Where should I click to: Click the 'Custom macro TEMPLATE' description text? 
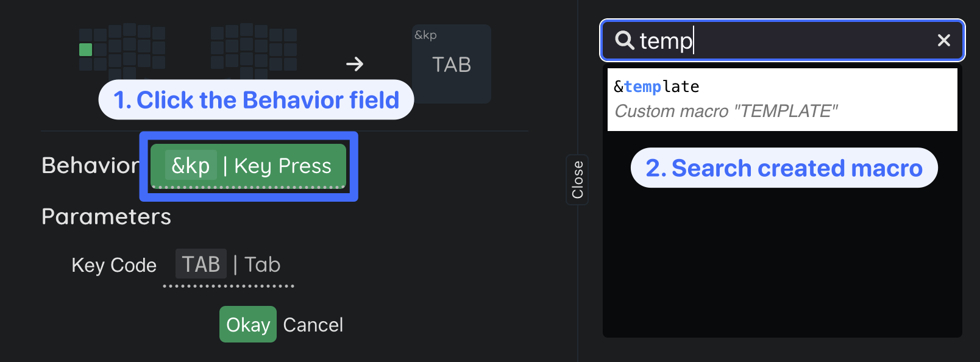726,112
